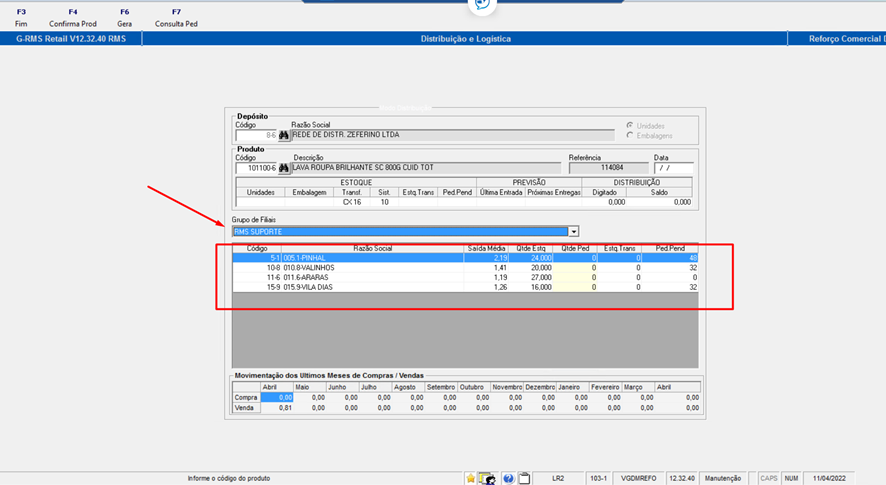Click Qtde Ped cell for 011.6-ARARAS
The image size is (886, 485).
575,278
